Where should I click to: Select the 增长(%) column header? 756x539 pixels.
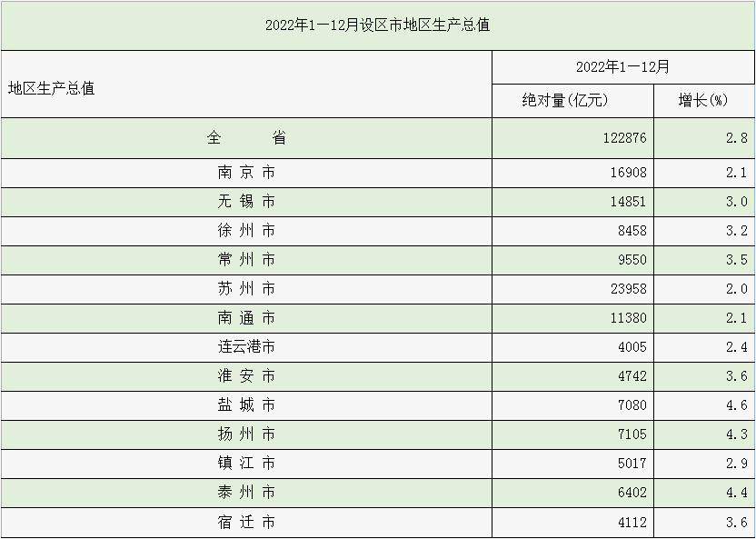702,100
